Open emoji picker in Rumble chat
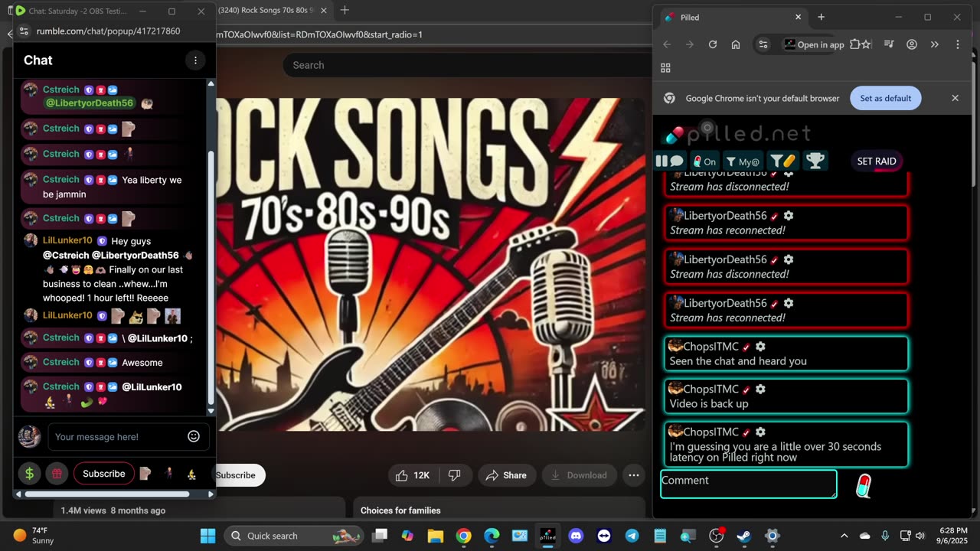 tap(194, 436)
